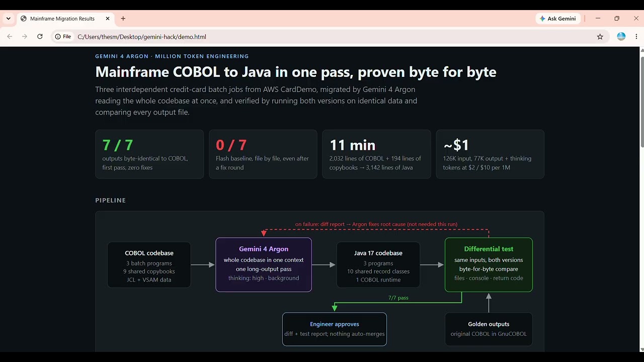Select the Mainframe Migration Results tab

(x=65, y=19)
